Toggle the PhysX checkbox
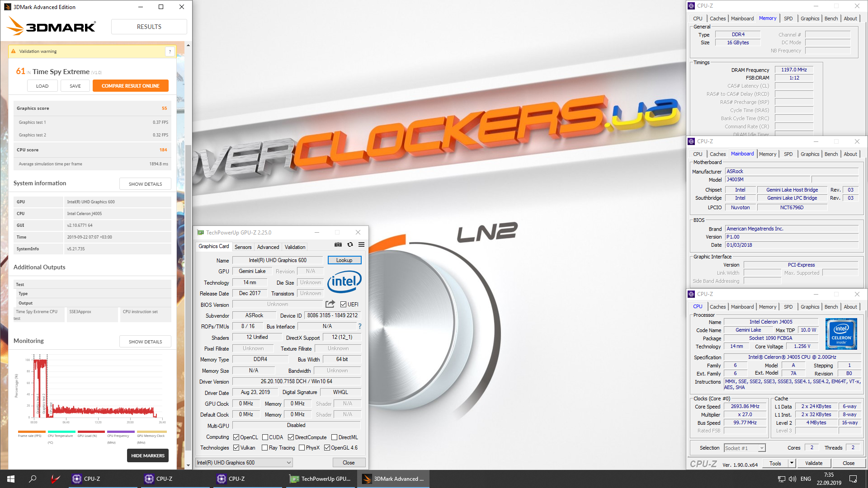This screenshot has width=868, height=488. [302, 448]
